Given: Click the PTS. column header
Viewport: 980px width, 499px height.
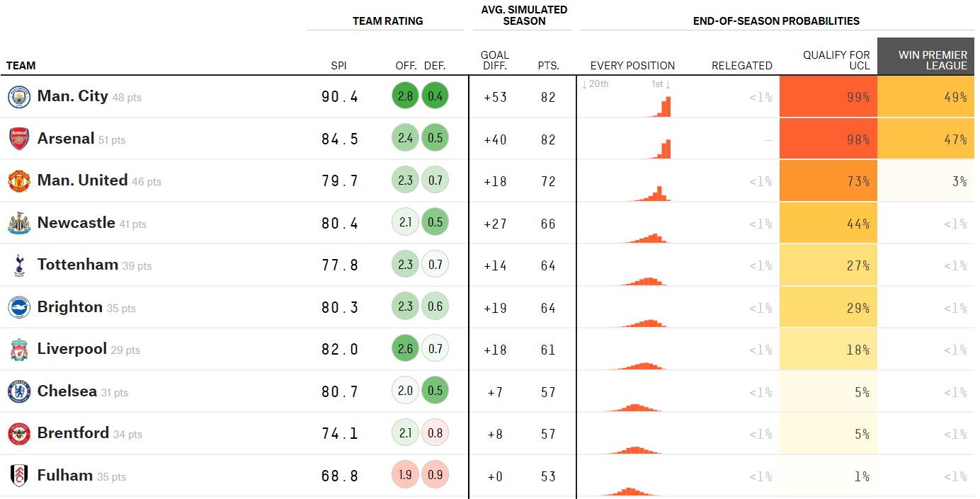Looking at the screenshot, I should click(x=548, y=66).
